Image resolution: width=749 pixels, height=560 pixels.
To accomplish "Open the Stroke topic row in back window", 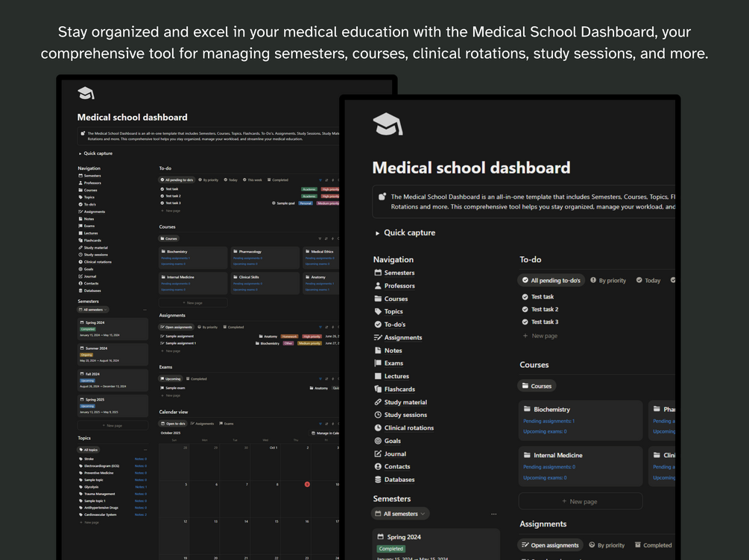I will click(113, 459).
